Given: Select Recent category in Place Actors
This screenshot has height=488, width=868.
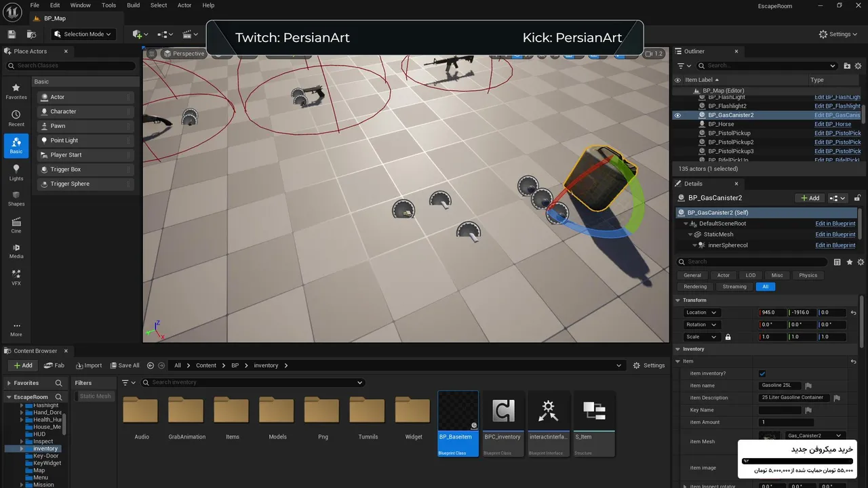Looking at the screenshot, I should pyautogui.click(x=16, y=119).
